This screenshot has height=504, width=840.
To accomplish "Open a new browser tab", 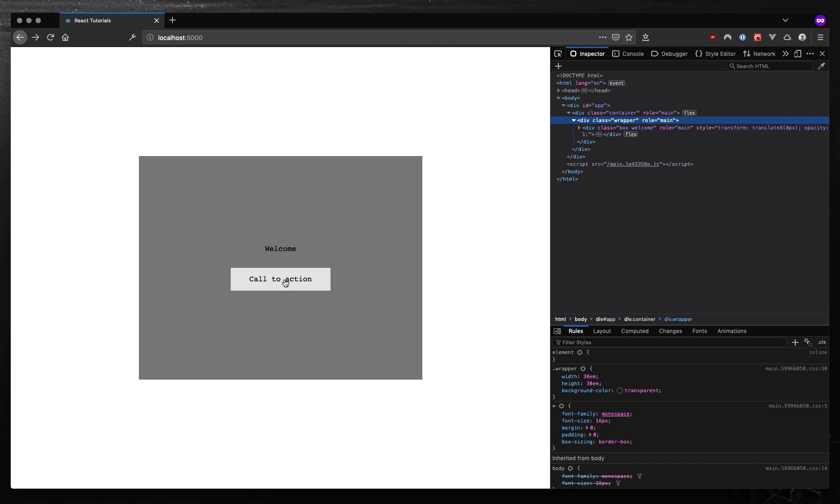I will point(172,20).
